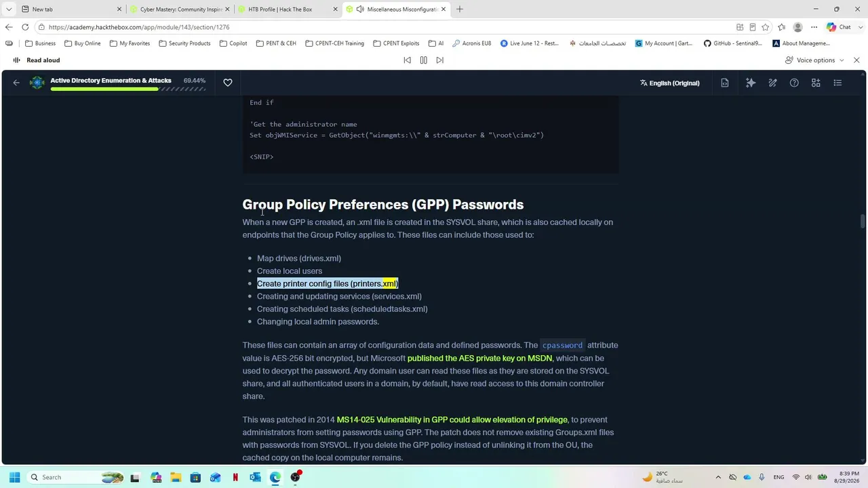Viewport: 868px width, 488px height.
Task: Open the Security Products bookmarks folder
Action: click(x=184, y=43)
